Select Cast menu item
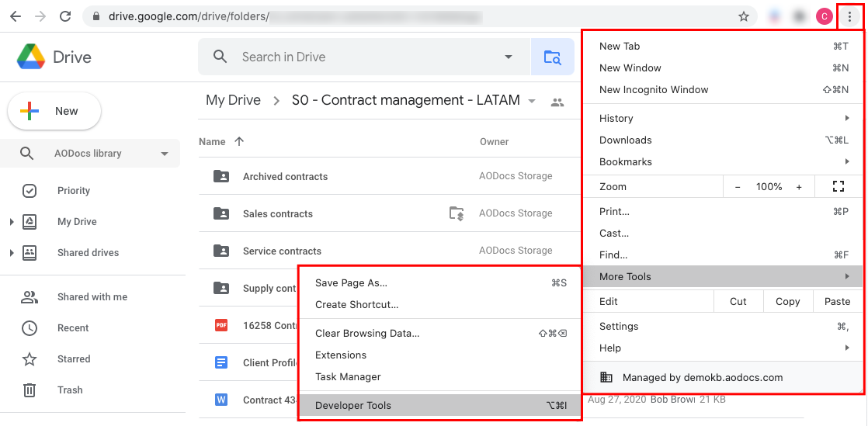868x426 pixels. coord(724,233)
